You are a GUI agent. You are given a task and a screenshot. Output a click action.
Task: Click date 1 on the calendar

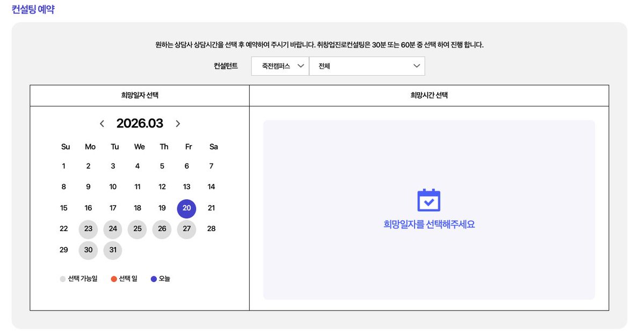click(x=64, y=167)
